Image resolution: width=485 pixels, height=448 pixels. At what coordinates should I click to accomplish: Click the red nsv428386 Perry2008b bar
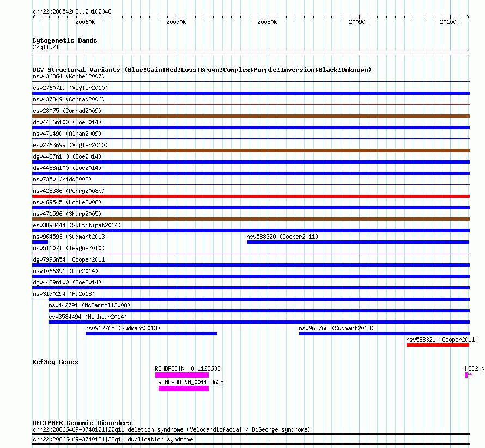(x=251, y=196)
